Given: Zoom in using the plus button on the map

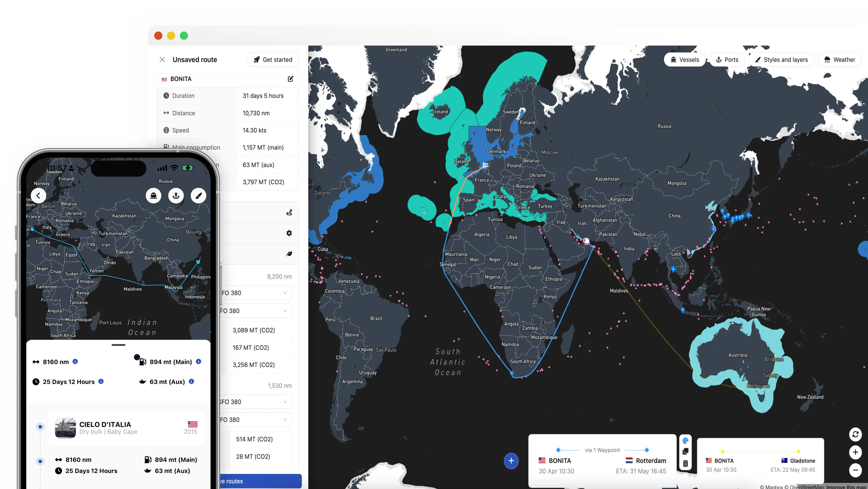Looking at the screenshot, I should pyautogui.click(x=855, y=453).
